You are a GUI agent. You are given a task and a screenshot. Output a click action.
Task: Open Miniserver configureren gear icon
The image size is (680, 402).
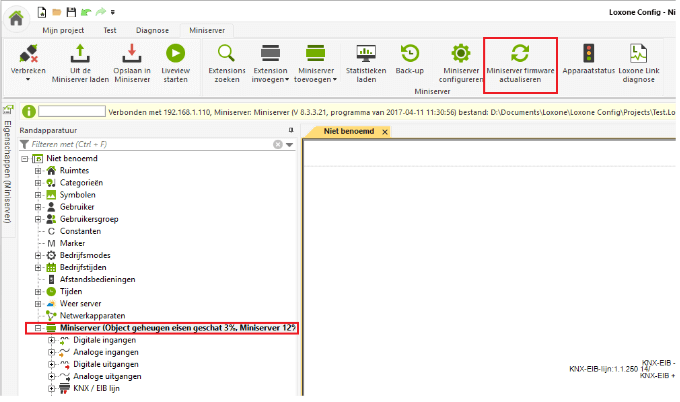(x=461, y=54)
